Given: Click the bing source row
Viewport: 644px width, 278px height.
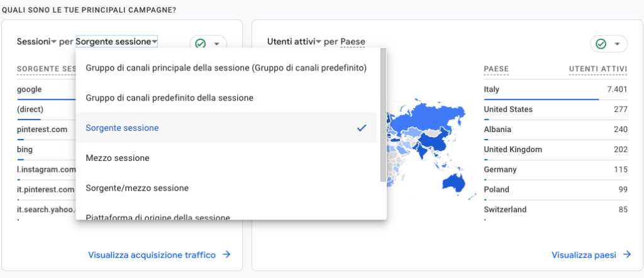Looking at the screenshot, I should pos(46,150).
